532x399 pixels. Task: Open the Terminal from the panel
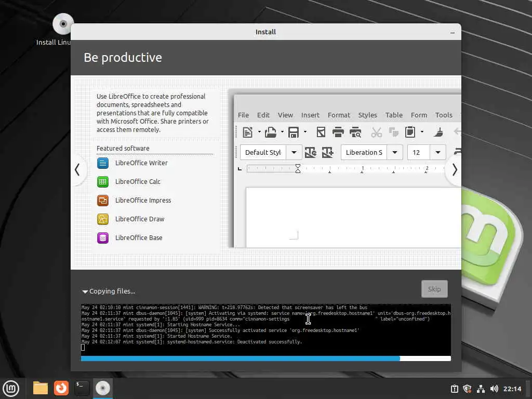coord(82,388)
